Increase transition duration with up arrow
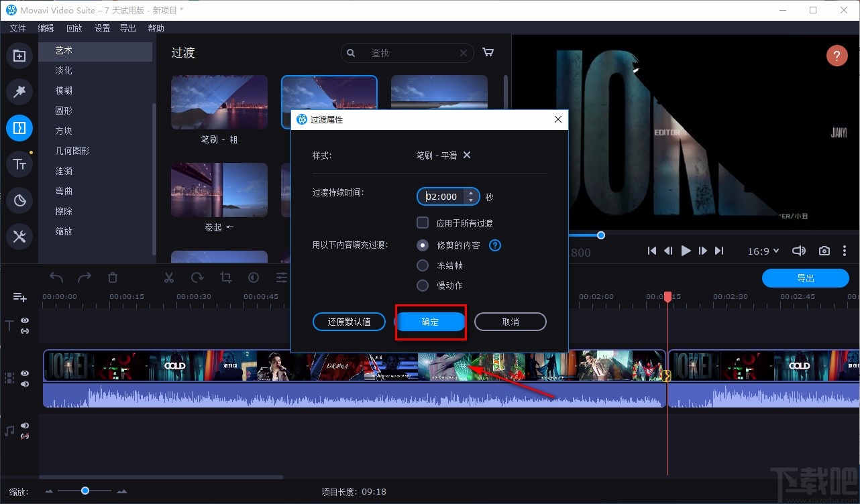The width and height of the screenshot is (860, 504). (x=471, y=193)
